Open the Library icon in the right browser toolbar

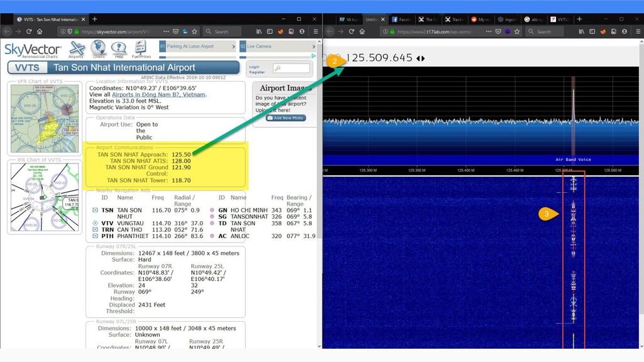[x=582, y=31]
